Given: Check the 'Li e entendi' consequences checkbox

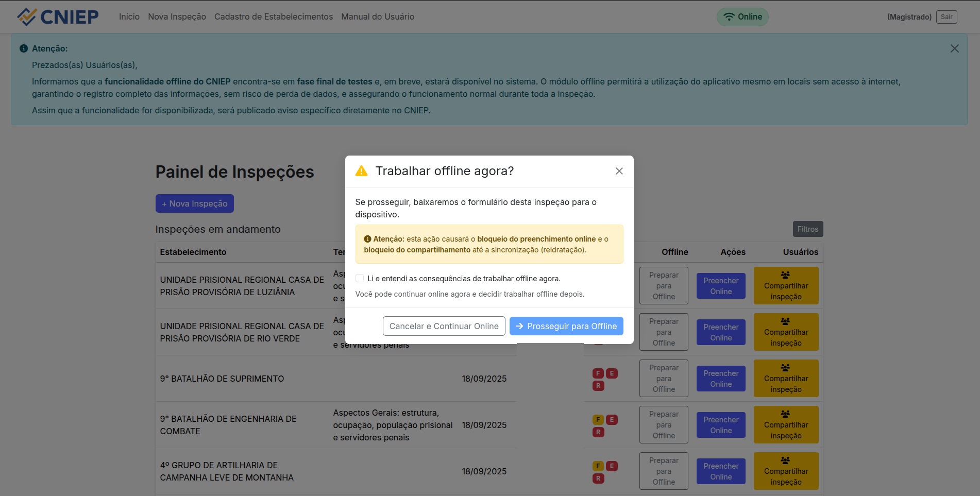Looking at the screenshot, I should (x=360, y=278).
